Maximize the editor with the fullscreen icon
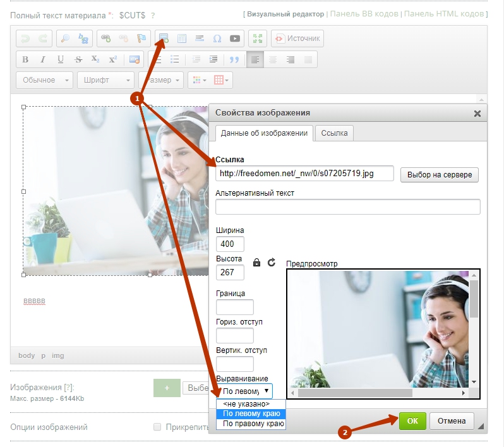 point(258,39)
